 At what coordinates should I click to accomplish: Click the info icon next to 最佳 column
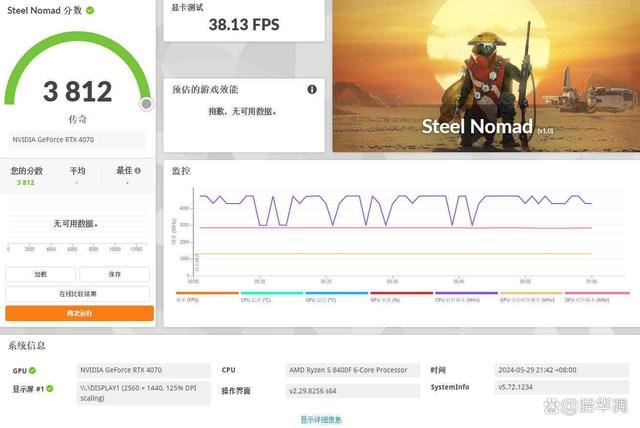pyautogui.click(x=137, y=170)
